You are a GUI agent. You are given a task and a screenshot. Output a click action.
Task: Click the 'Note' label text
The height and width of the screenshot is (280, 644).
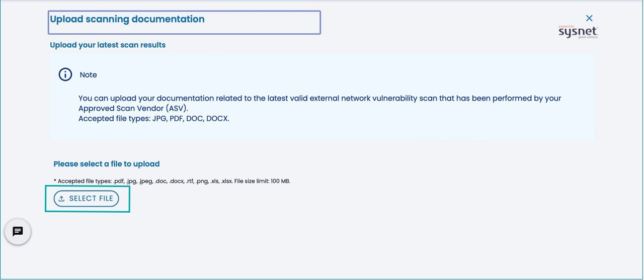click(x=88, y=75)
